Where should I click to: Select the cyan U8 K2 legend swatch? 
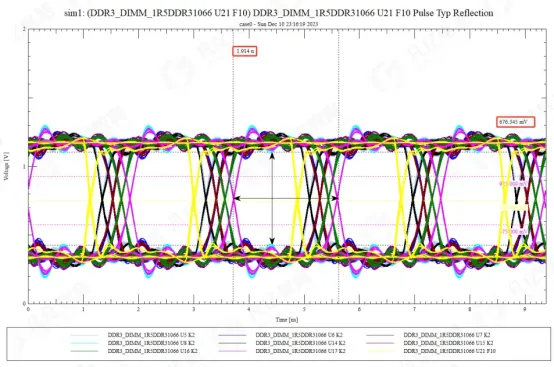(x=84, y=343)
